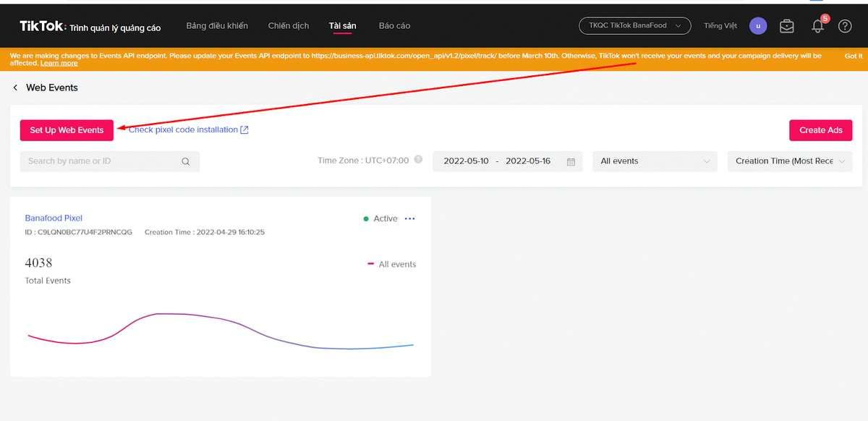This screenshot has height=421, width=868.
Task: Open the help question mark icon
Action: click(845, 26)
